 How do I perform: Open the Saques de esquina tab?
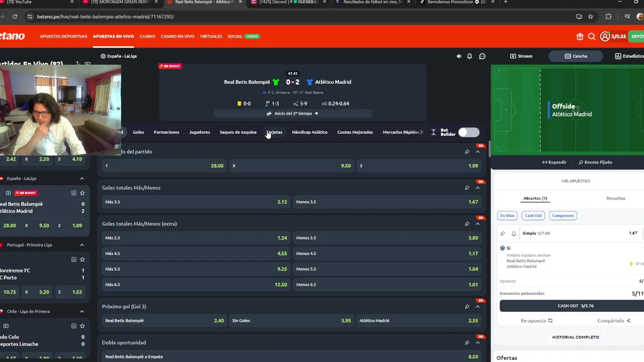point(238,132)
